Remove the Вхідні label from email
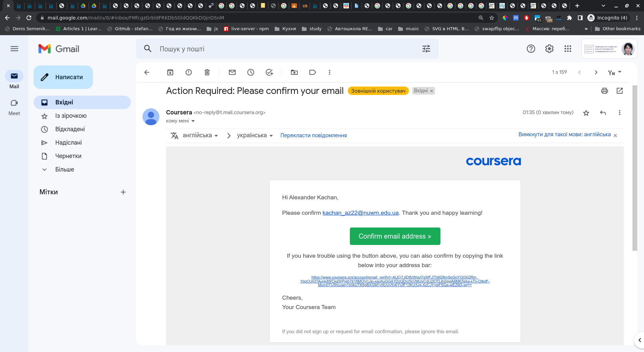The width and height of the screenshot is (644, 352). (x=432, y=91)
